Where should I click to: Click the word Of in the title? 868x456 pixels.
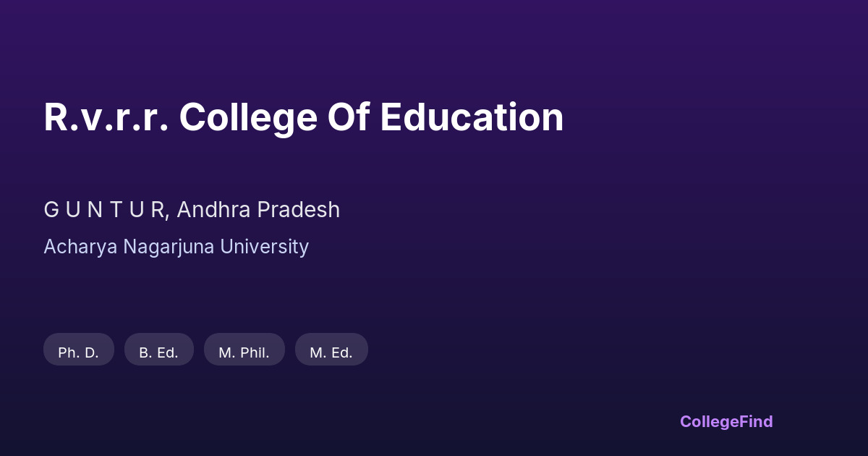(x=349, y=117)
